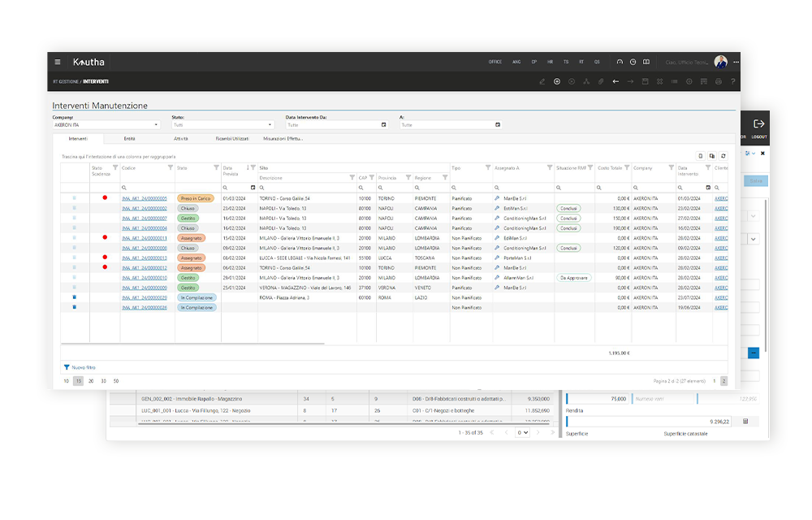This screenshot has height=520, width=812.
Task: Open the filter icon on the Codice column
Action: tap(170, 168)
